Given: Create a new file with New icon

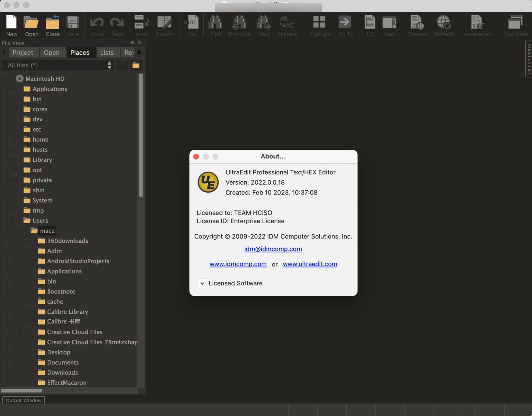Looking at the screenshot, I should click(12, 26).
